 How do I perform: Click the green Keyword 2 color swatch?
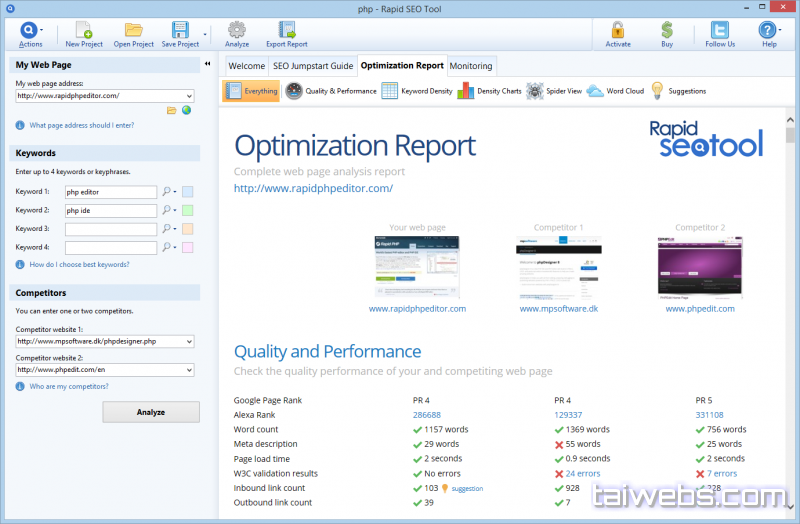[x=187, y=210]
